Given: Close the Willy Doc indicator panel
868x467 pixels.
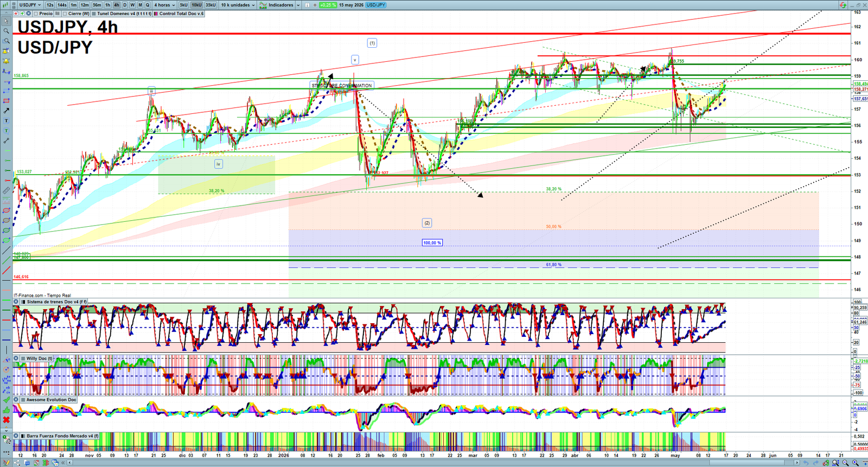Looking at the screenshot, I should (16, 359).
